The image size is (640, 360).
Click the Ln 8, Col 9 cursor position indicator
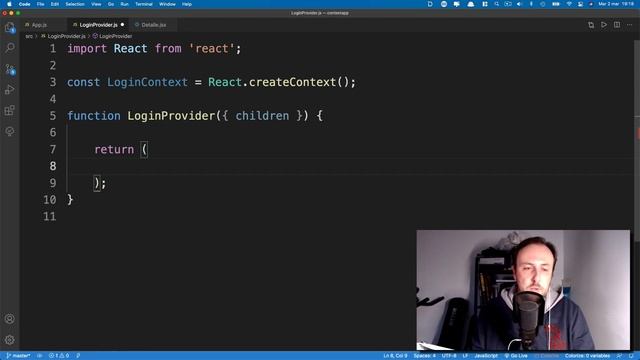click(x=395, y=356)
